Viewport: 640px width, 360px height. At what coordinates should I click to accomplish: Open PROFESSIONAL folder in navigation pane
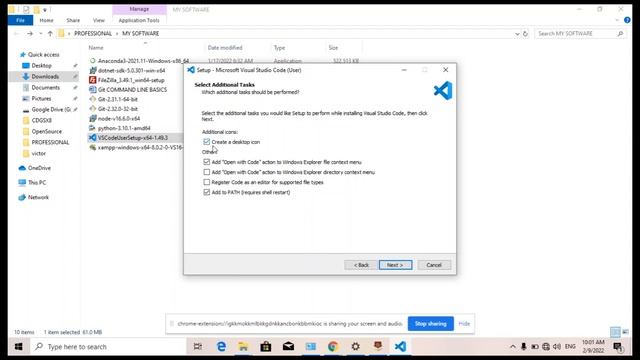50,142
